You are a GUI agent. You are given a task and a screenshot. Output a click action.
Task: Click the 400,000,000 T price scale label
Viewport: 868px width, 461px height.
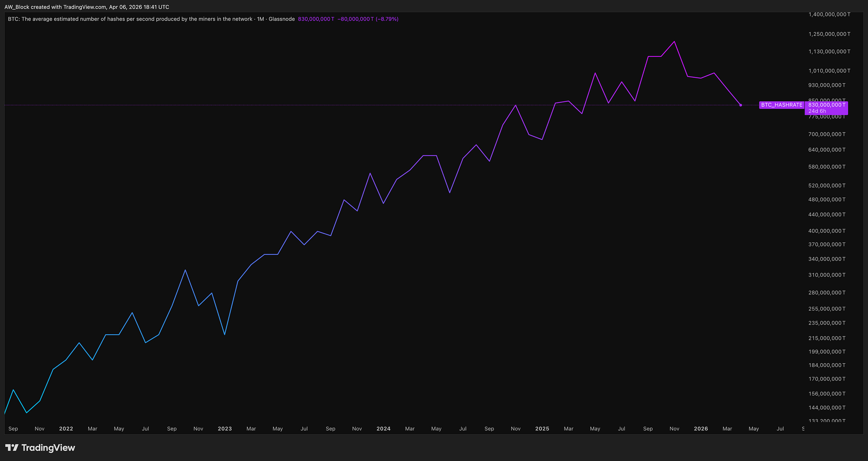coord(827,231)
